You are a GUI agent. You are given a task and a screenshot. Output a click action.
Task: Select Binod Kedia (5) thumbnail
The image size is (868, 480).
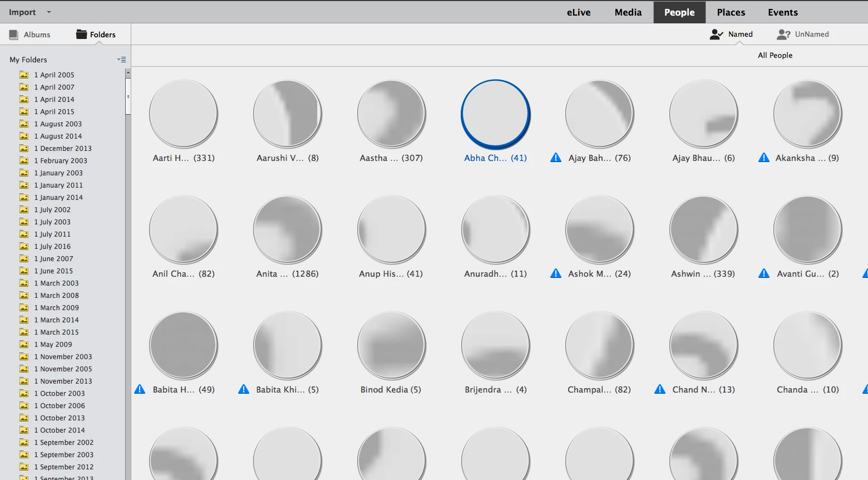coord(391,345)
